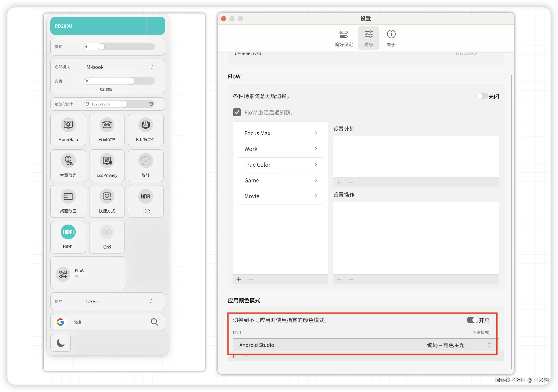Switch to the 偏好设定 tab

(343, 38)
